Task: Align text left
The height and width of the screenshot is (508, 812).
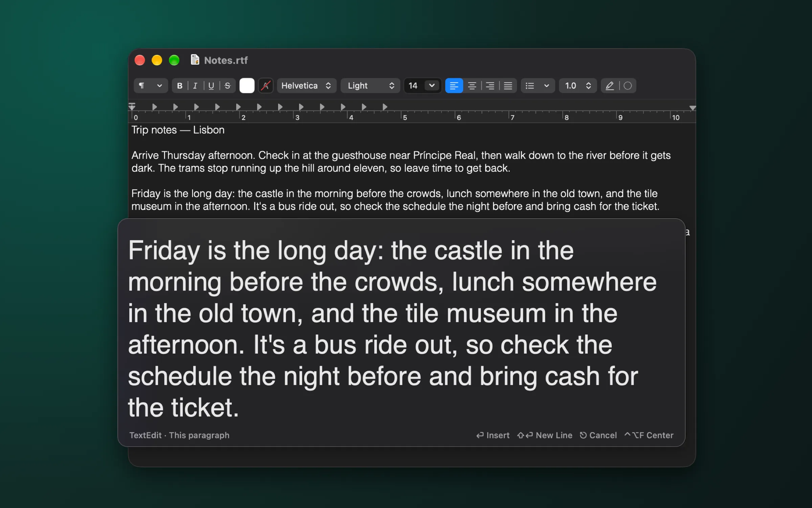Action: [x=454, y=86]
